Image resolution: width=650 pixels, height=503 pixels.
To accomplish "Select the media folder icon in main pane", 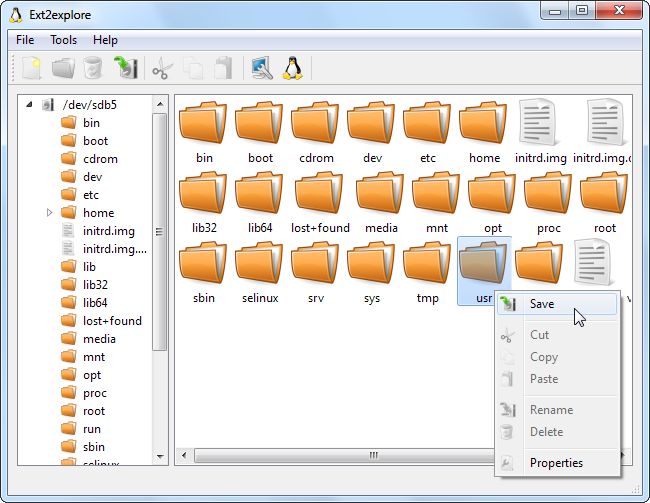I will [x=381, y=193].
